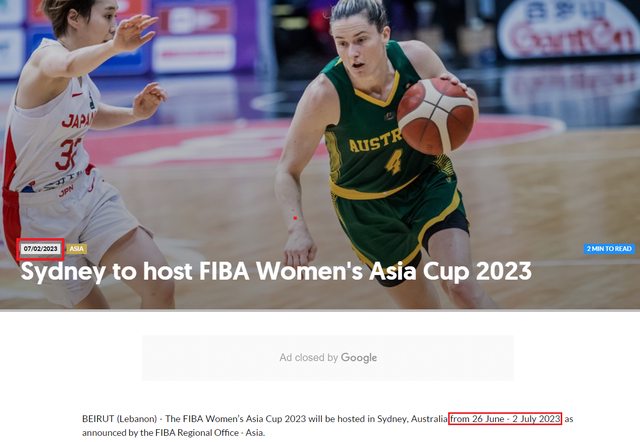
Task: Click the Ad closed by Google box
Action: point(328,358)
